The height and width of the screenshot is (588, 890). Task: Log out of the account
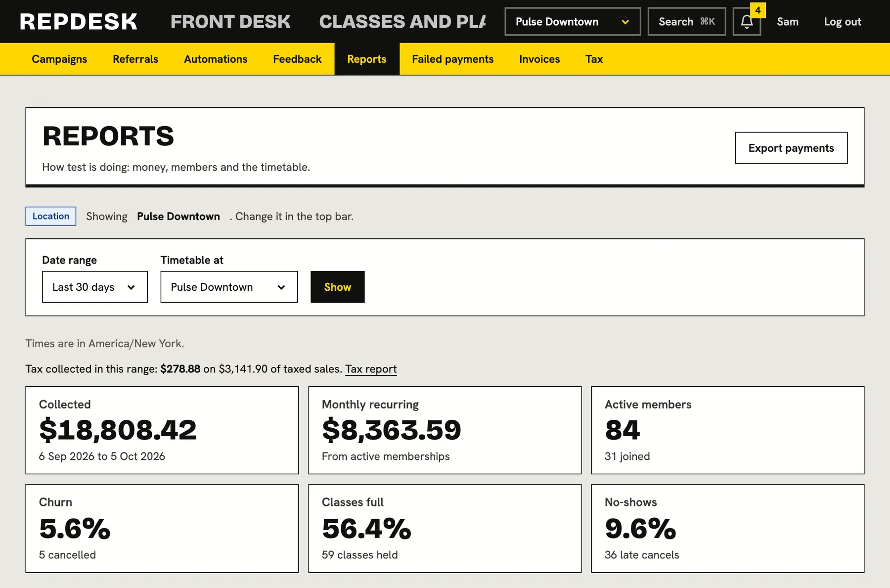point(843,22)
